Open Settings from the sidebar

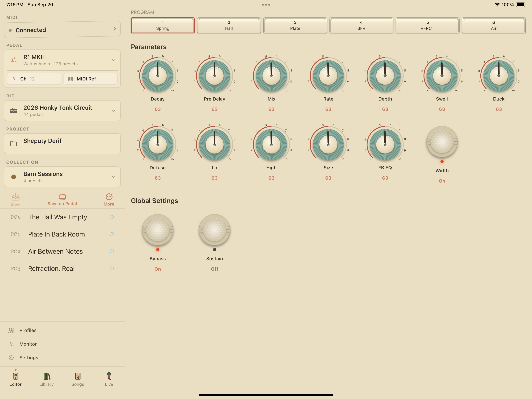pos(62,358)
